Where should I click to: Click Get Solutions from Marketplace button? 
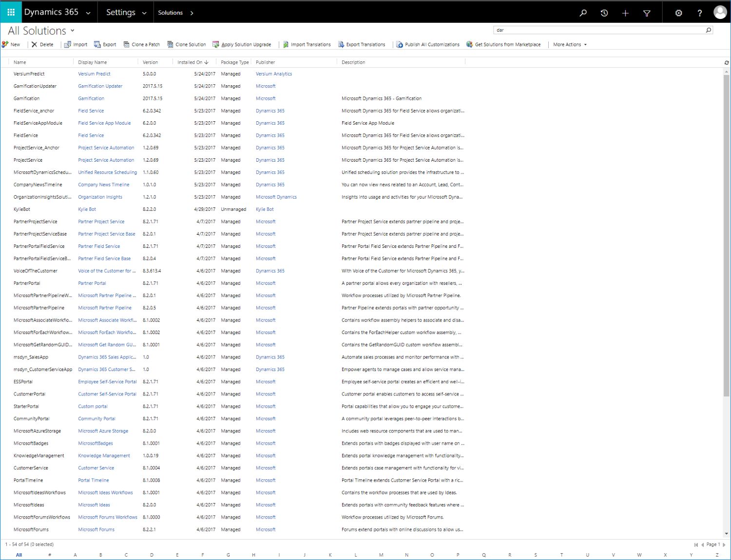[503, 44]
